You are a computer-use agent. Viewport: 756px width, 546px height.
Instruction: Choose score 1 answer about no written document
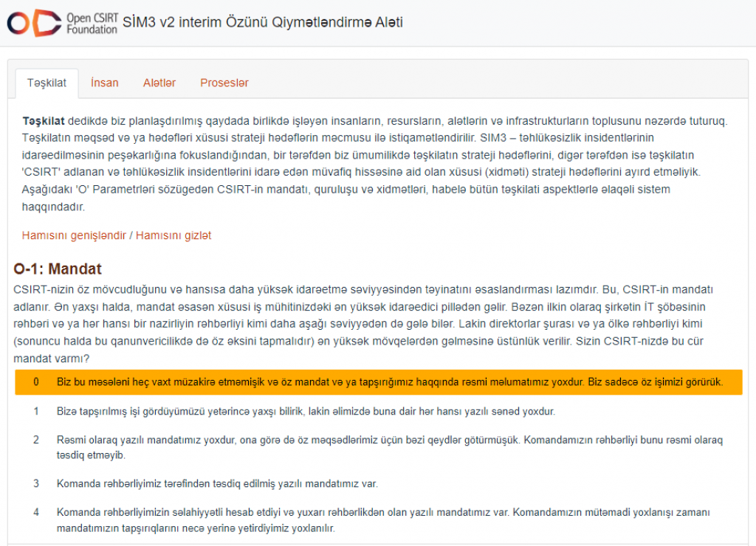click(306, 411)
